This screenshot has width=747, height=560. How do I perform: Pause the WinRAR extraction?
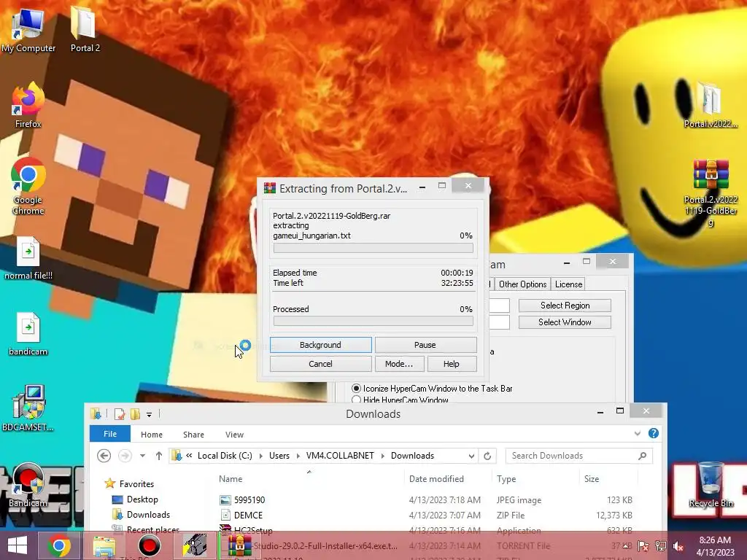pyautogui.click(x=425, y=345)
